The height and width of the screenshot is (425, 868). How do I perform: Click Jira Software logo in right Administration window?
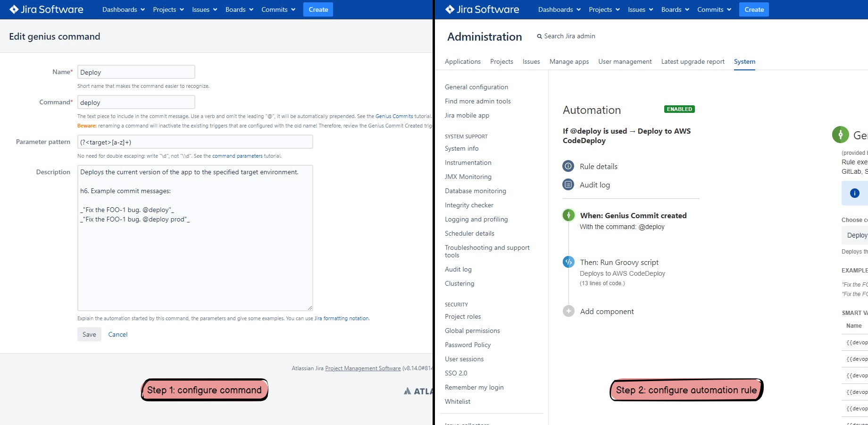click(482, 9)
